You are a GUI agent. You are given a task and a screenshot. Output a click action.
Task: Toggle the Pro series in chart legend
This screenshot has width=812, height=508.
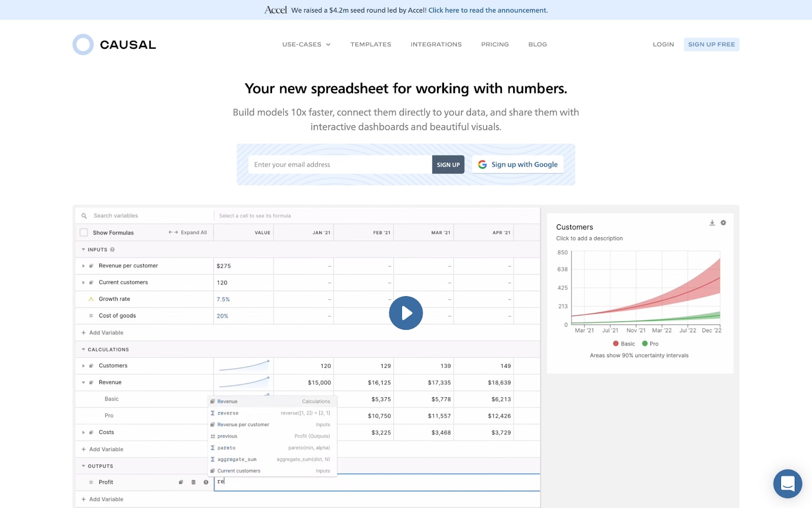(650, 344)
